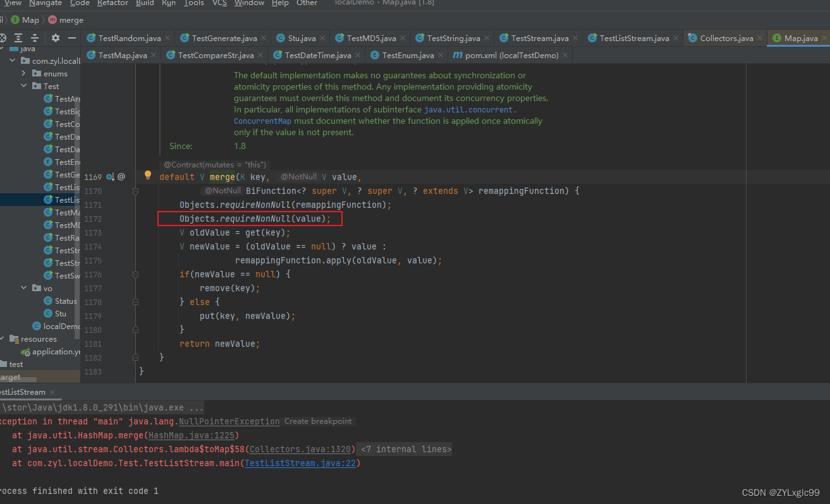Select TestRa file in project tree
Image resolution: width=830 pixels, height=504 pixels.
67,238
